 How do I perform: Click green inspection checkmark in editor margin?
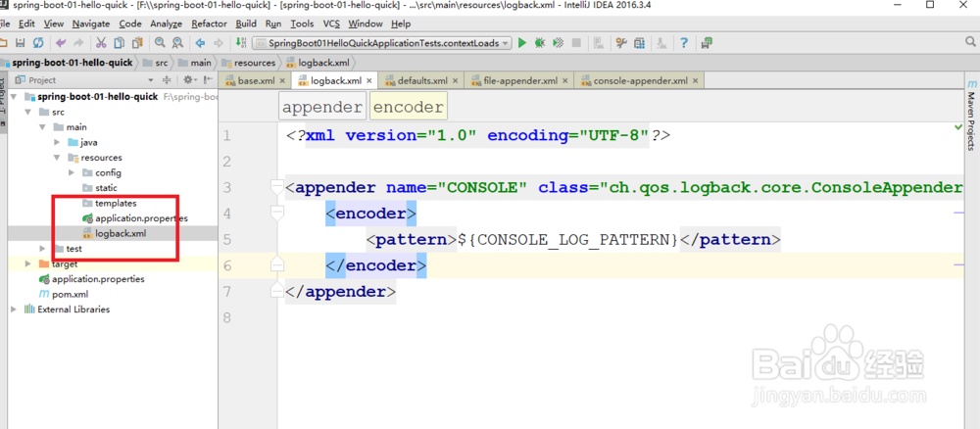point(959,127)
